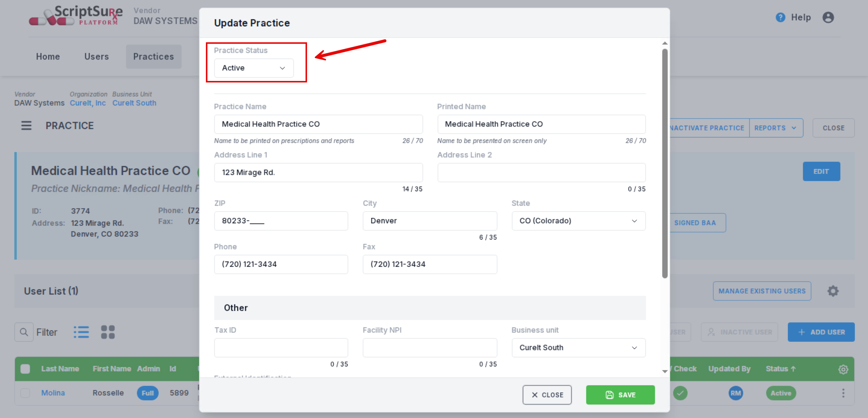Save the practice changes

620,395
